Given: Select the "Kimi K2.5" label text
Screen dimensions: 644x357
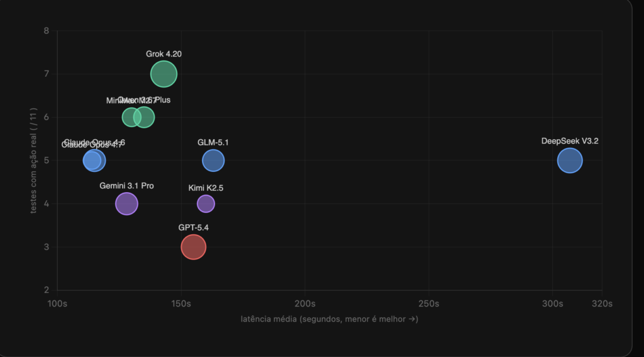Looking at the screenshot, I should [x=206, y=188].
